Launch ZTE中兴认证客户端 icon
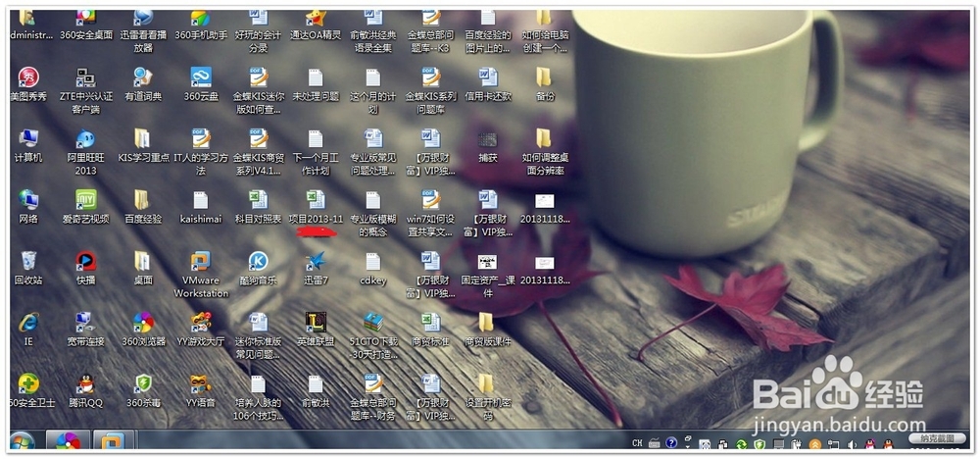980x459 pixels. click(85, 90)
